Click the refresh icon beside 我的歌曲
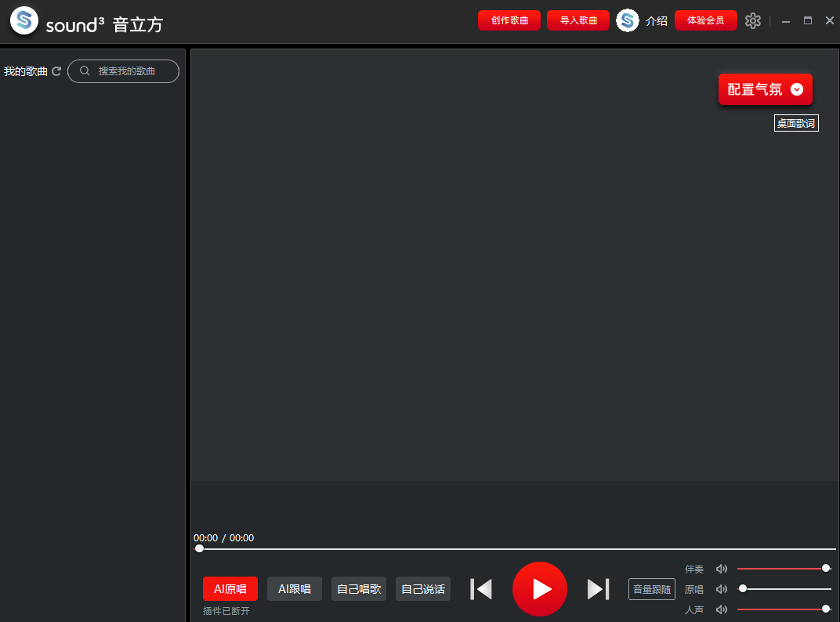 56,71
